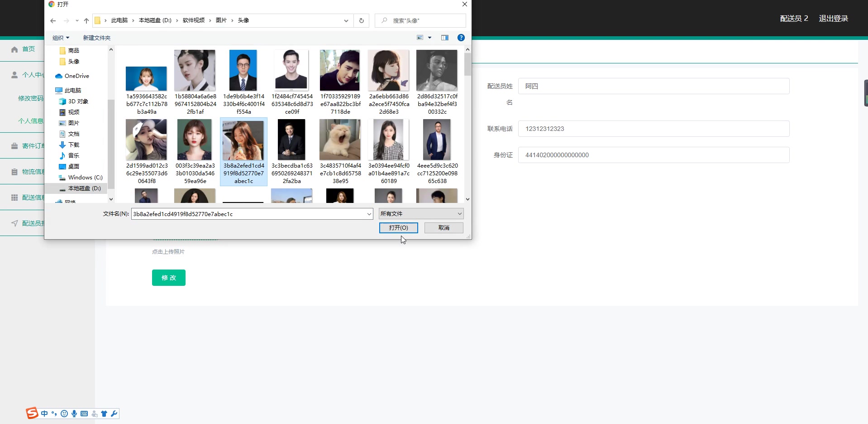868x424 pixels.
Task: Expand the file name combo box
Action: (x=369, y=213)
